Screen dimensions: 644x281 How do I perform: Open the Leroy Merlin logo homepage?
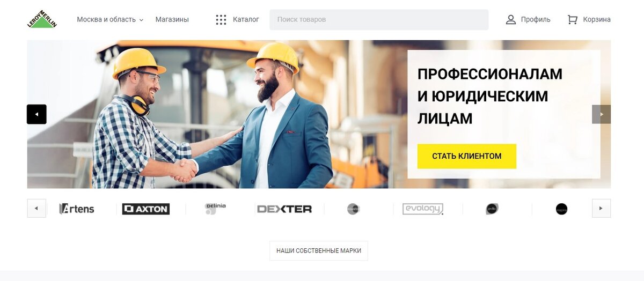pyautogui.click(x=42, y=19)
